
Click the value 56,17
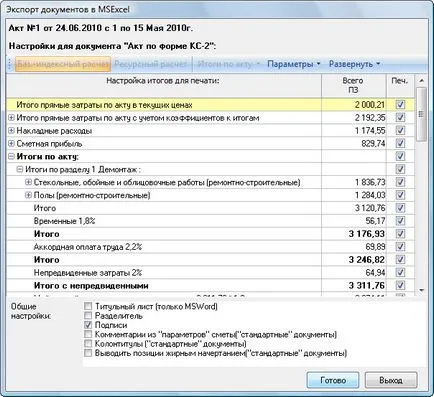click(x=375, y=221)
